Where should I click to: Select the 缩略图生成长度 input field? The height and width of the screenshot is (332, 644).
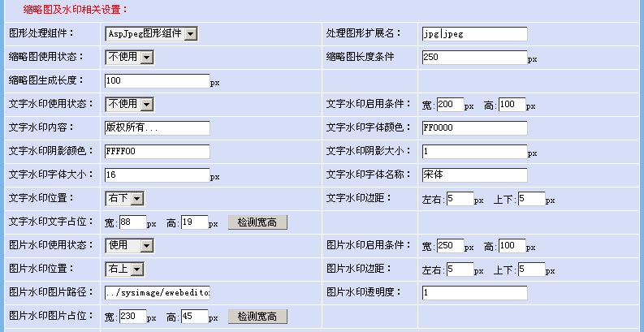[x=158, y=81]
